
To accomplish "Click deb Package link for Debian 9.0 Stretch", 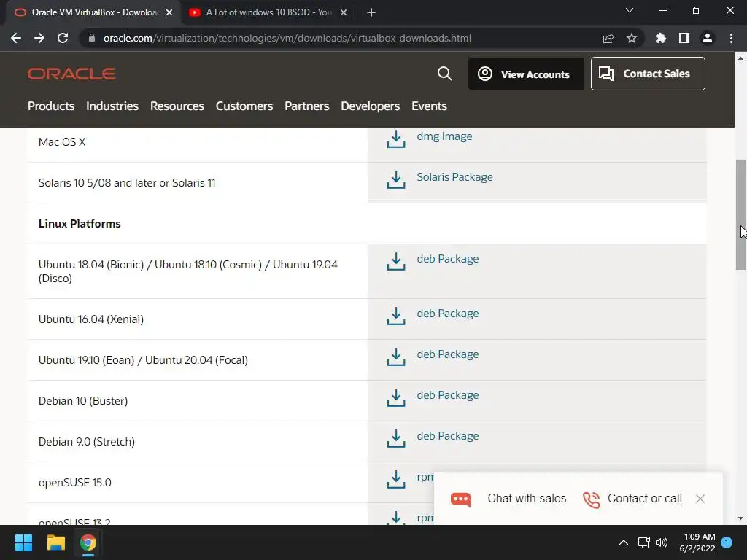I will click(x=448, y=436).
